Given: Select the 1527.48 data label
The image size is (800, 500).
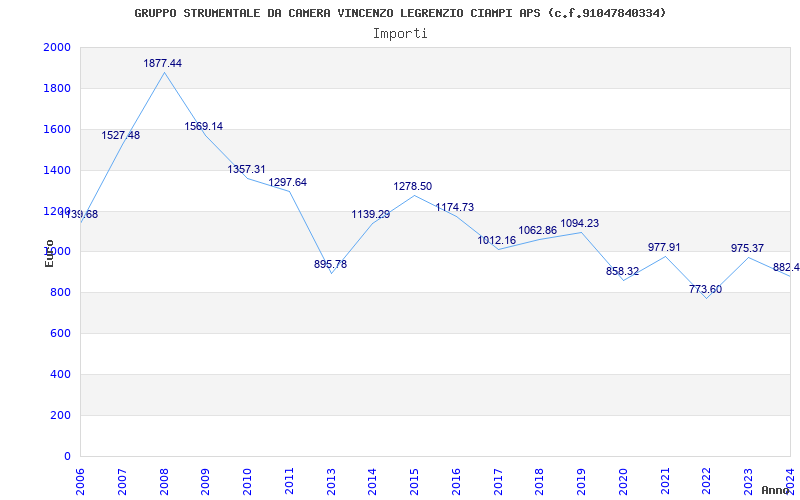Looking at the screenshot, I should point(120,135).
